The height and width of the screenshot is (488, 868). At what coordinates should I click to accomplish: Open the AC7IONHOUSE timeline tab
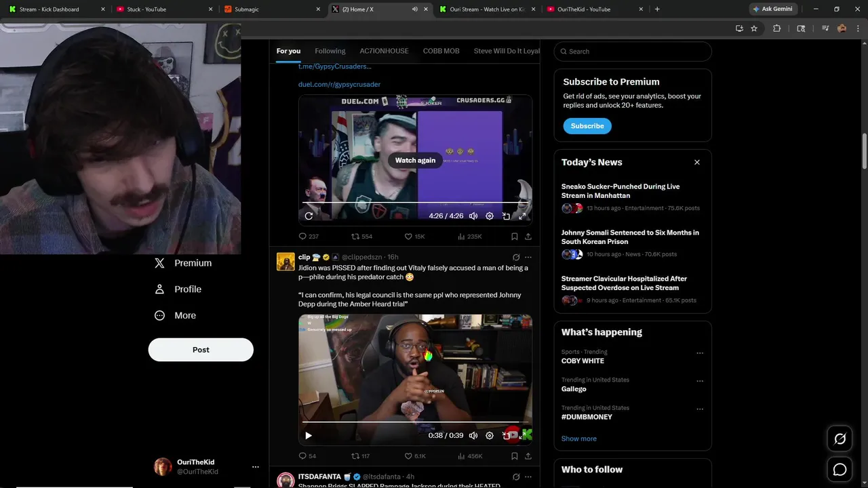[384, 51]
